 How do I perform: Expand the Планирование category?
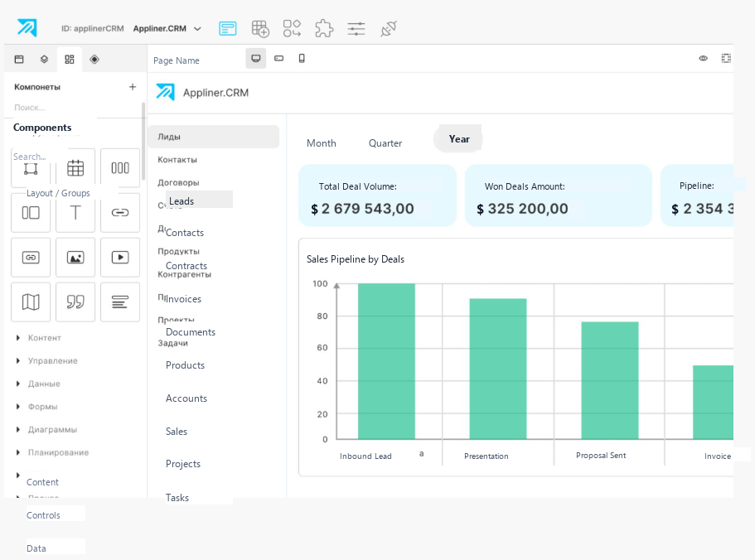(52, 452)
